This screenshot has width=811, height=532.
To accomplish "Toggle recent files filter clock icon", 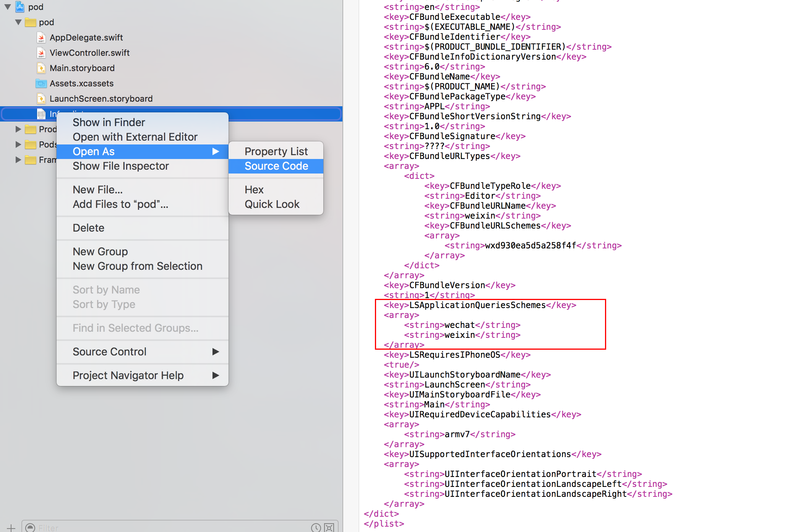I will click(316, 528).
